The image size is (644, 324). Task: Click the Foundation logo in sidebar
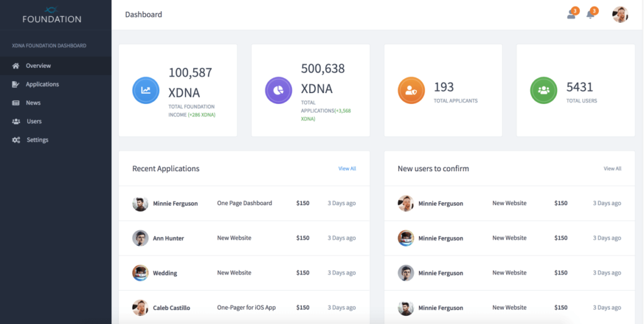click(x=52, y=14)
